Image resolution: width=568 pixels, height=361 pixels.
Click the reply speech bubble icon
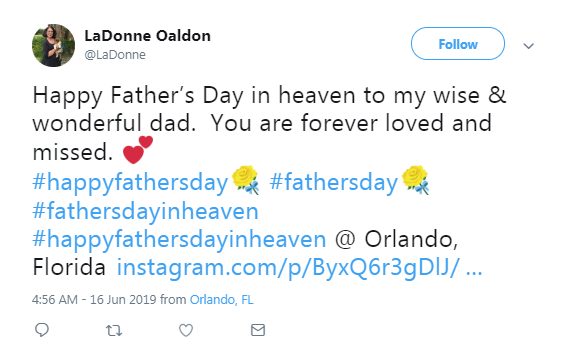click(x=42, y=330)
